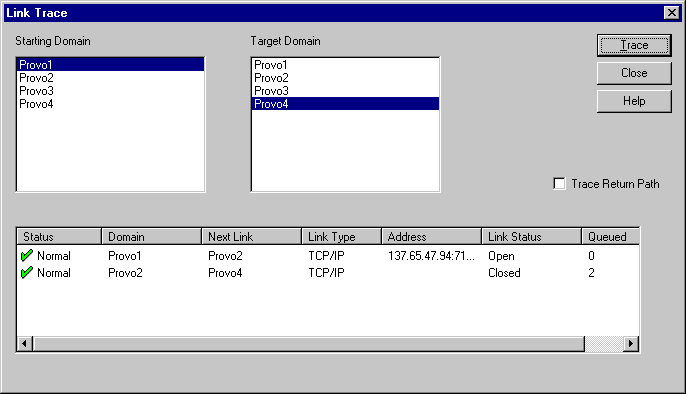Click the Closed link status cell
Image resolution: width=686 pixels, height=394 pixels.
[504, 273]
